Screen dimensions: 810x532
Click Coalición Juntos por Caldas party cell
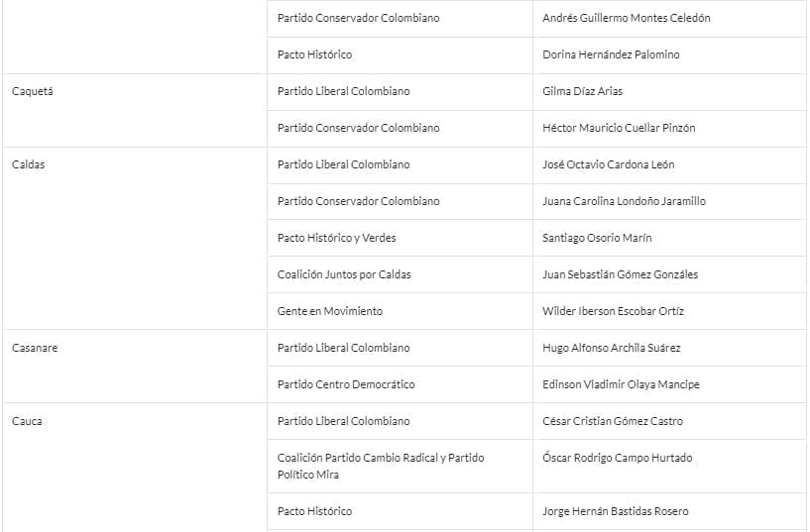point(344,274)
